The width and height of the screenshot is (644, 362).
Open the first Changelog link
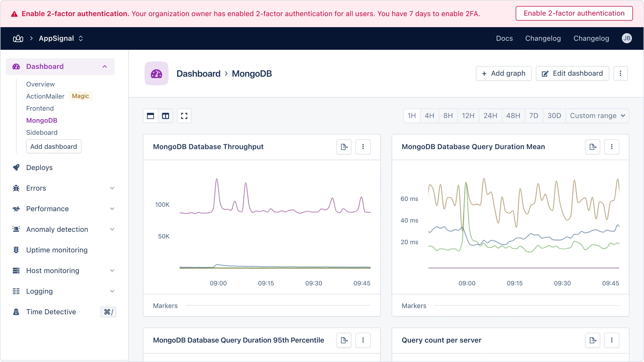coord(543,38)
